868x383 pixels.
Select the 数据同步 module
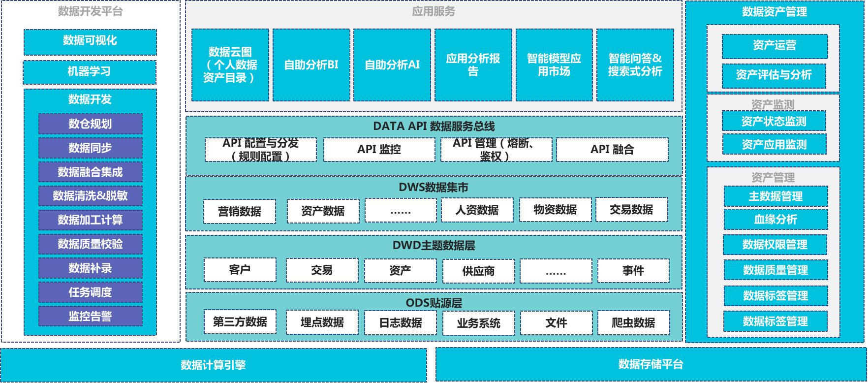91,148
